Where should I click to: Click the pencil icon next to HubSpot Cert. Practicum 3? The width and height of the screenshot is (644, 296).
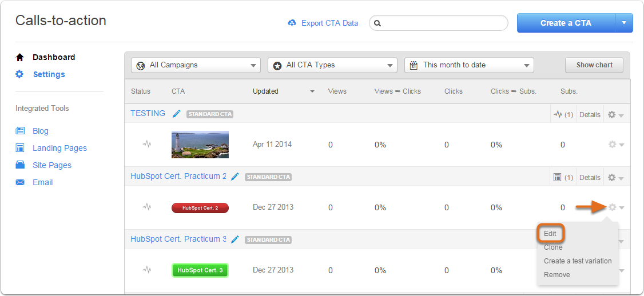(235, 239)
